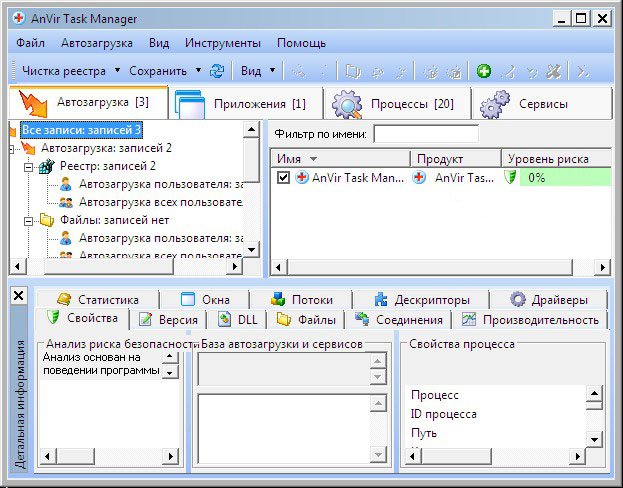The width and height of the screenshot is (623, 488).
Task: Click the Процесс property row
Action: (435, 395)
